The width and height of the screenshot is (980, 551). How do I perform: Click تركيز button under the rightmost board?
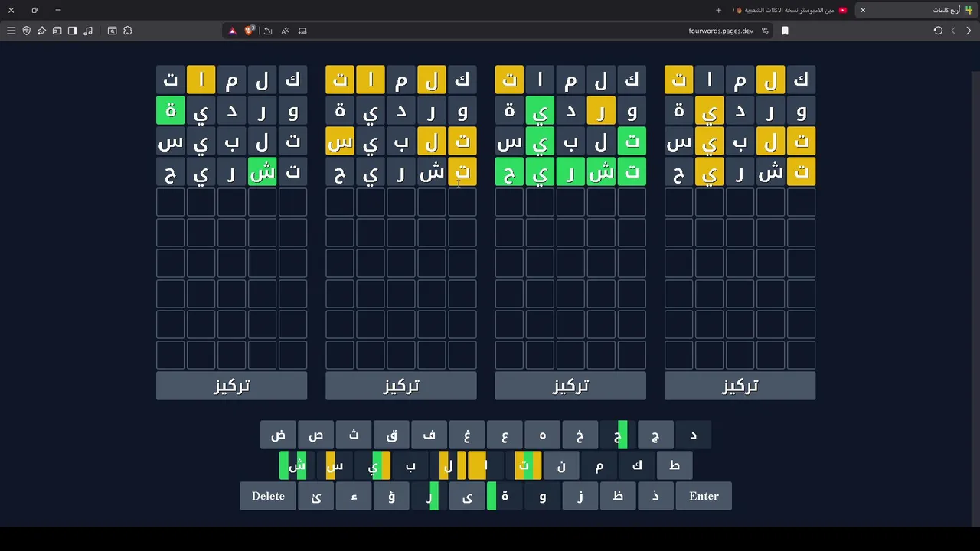point(740,386)
